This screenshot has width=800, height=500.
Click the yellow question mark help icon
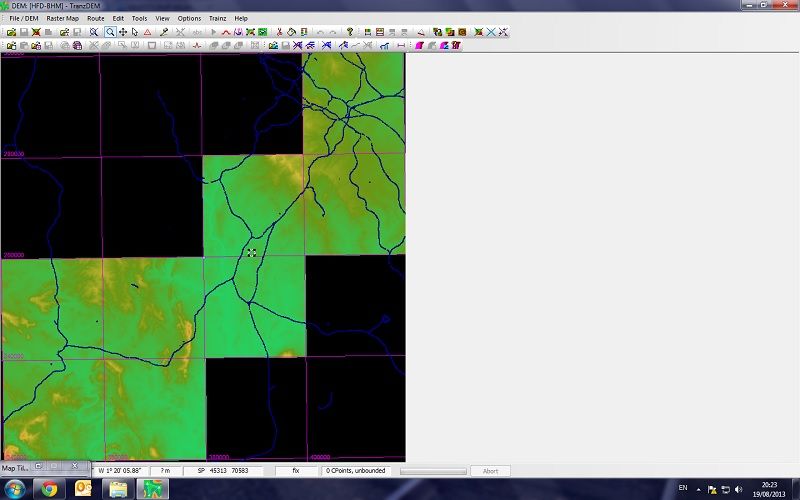tap(350, 32)
